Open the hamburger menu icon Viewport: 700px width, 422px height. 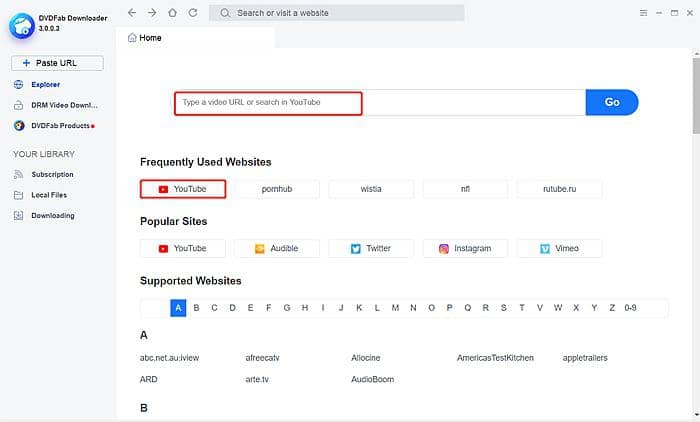pos(643,13)
